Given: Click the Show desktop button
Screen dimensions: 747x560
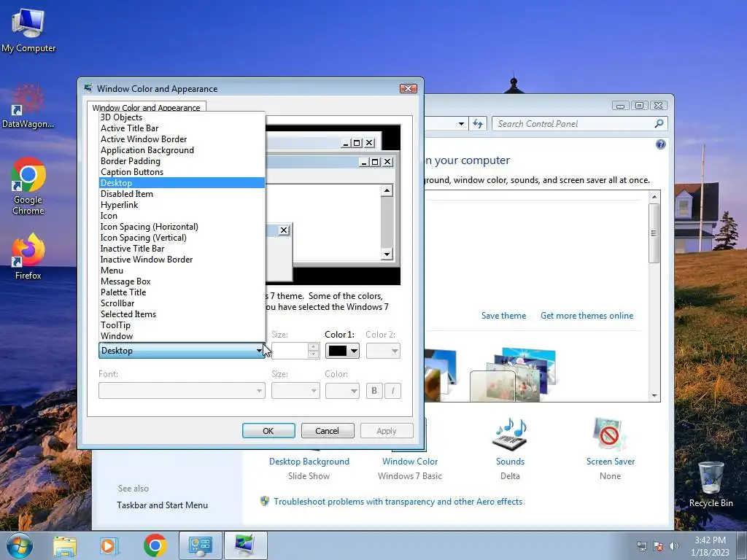Looking at the screenshot, I should [741, 545].
